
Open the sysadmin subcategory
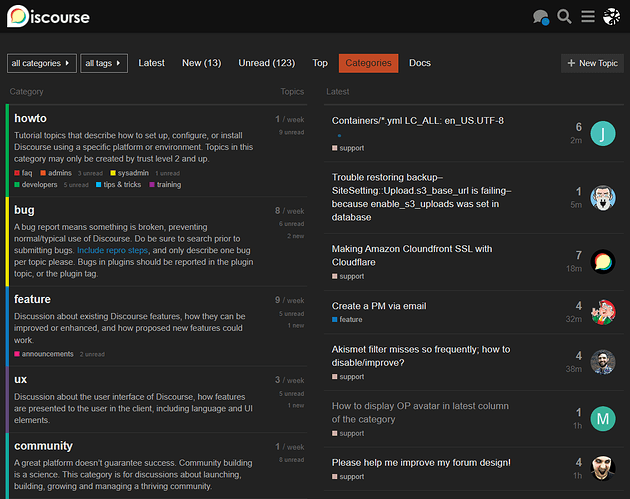129,173
